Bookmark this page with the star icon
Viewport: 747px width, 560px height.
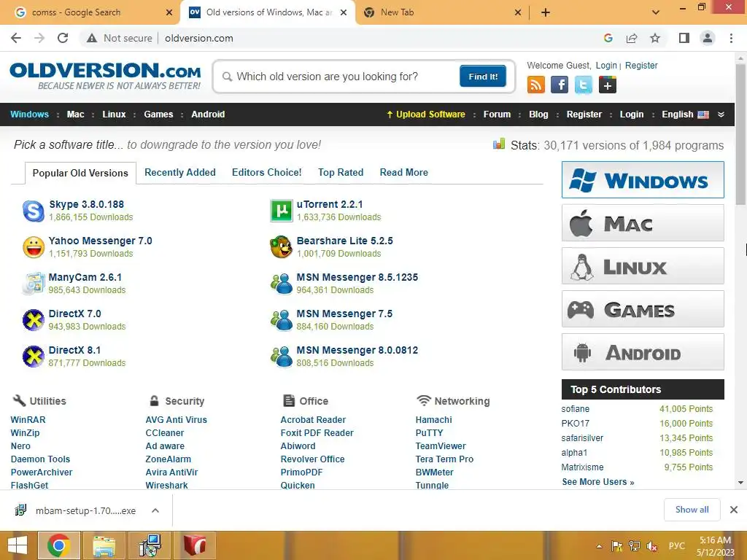point(655,38)
